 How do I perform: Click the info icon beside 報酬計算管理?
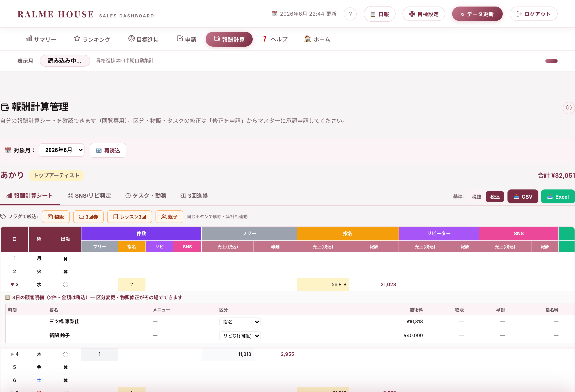(x=568, y=108)
